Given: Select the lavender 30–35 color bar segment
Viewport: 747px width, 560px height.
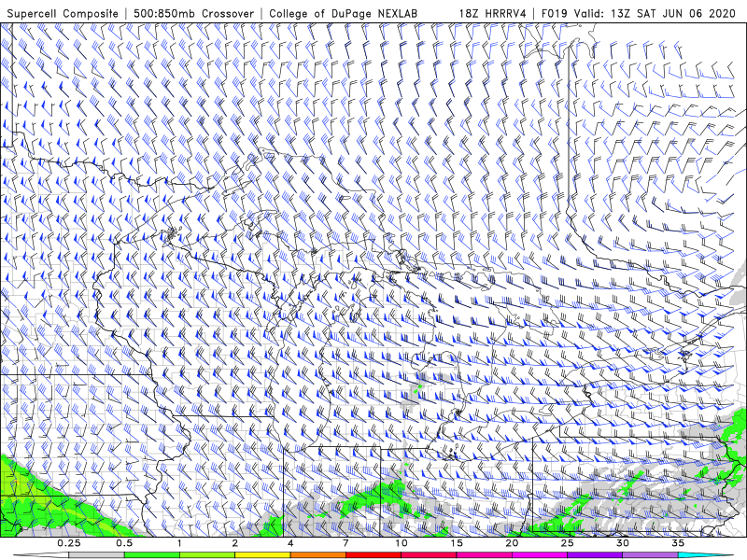Looking at the screenshot, I should [650, 555].
